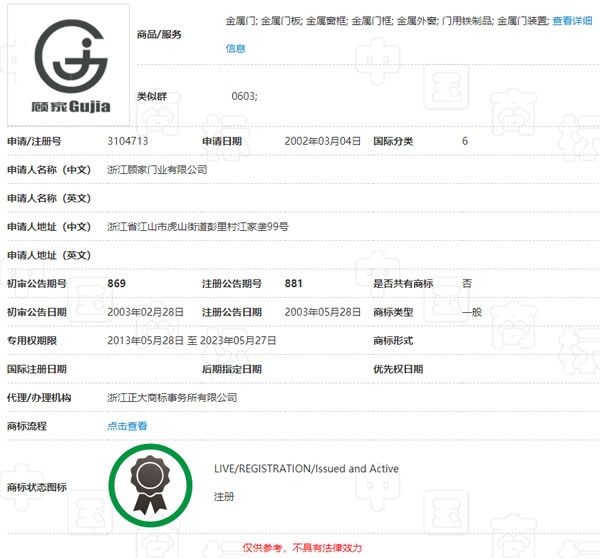Select application date 2002年03月04日
Image resolution: width=600 pixels, height=558 pixels.
click(x=323, y=141)
